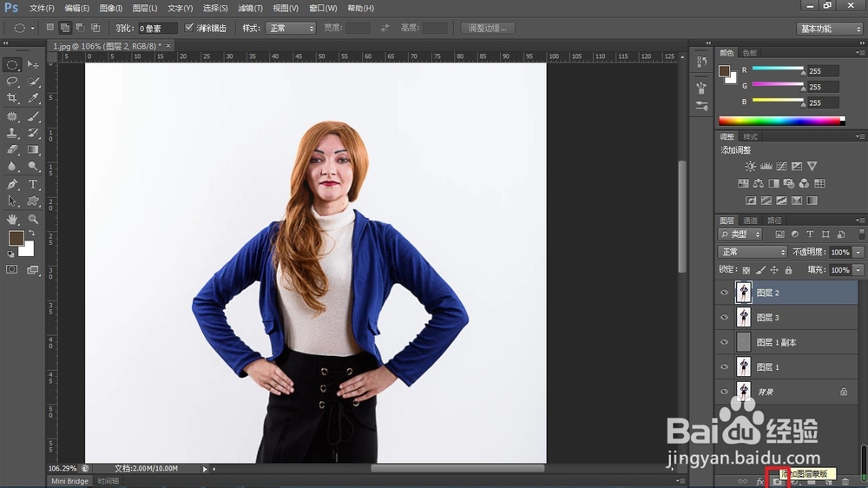This screenshot has height=488, width=868.
Task: Click 羽化 feather input field
Action: [158, 29]
